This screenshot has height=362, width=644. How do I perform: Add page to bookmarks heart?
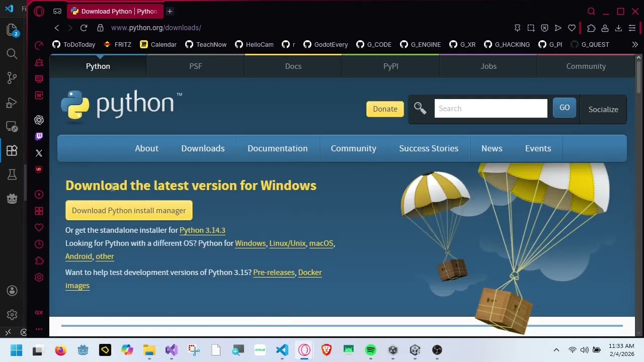(572, 28)
